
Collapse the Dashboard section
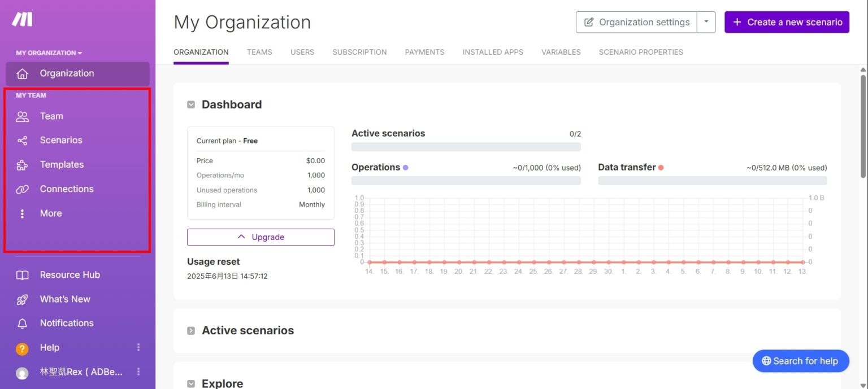point(191,104)
